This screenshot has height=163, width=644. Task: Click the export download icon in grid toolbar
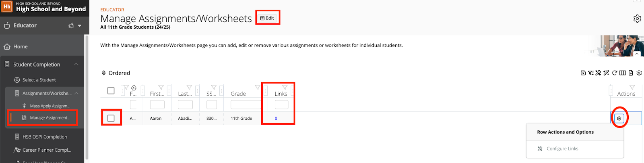631,73
